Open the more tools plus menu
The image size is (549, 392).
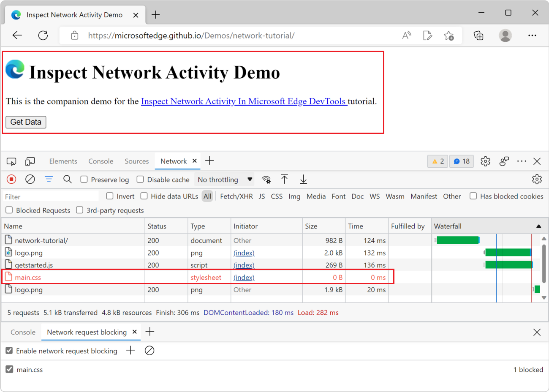(x=209, y=161)
